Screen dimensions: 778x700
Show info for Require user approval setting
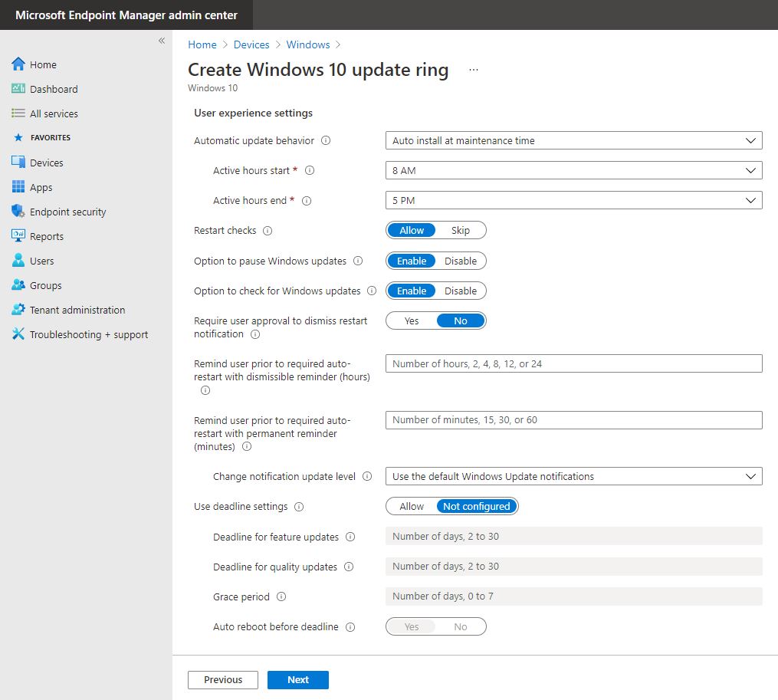(x=255, y=334)
